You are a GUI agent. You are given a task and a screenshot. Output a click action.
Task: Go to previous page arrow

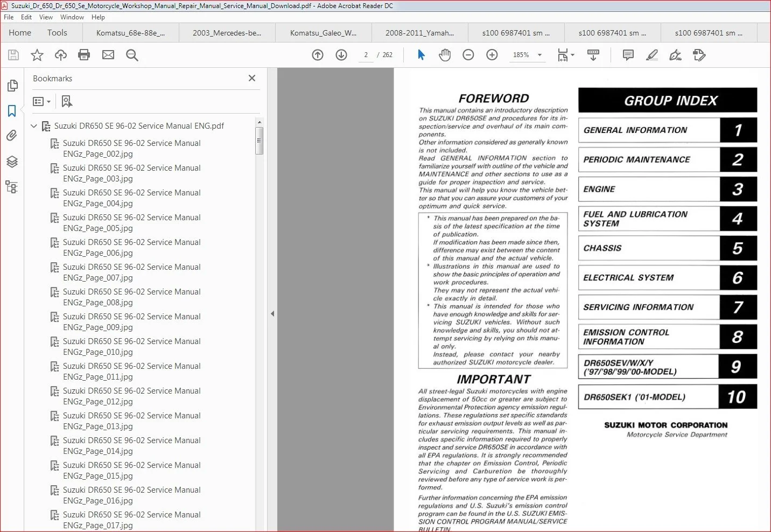tap(318, 55)
